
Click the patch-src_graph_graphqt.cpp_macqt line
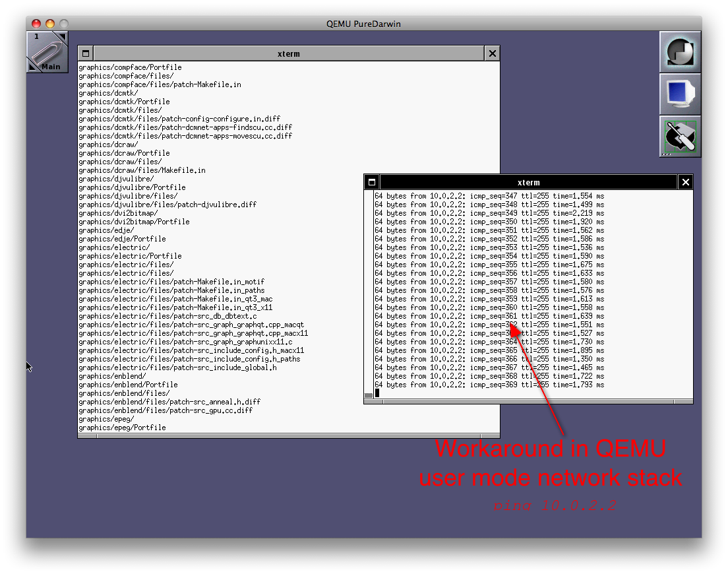[x=191, y=325]
